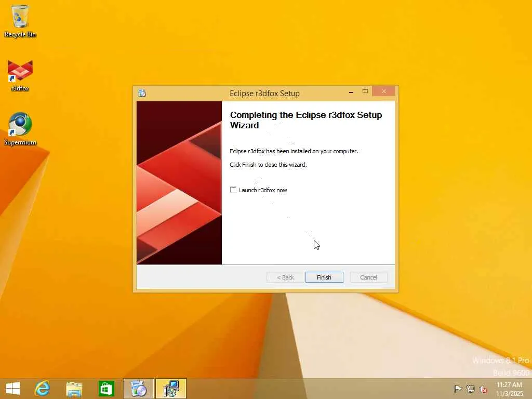Click the red r3dfox banner image
Screen dimensions: 532x399
[179, 183]
